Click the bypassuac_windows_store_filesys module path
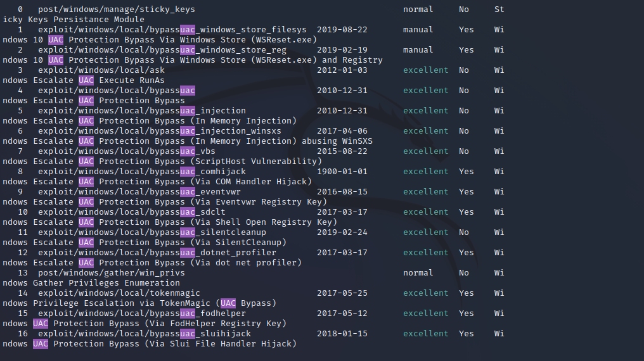 pos(172,30)
